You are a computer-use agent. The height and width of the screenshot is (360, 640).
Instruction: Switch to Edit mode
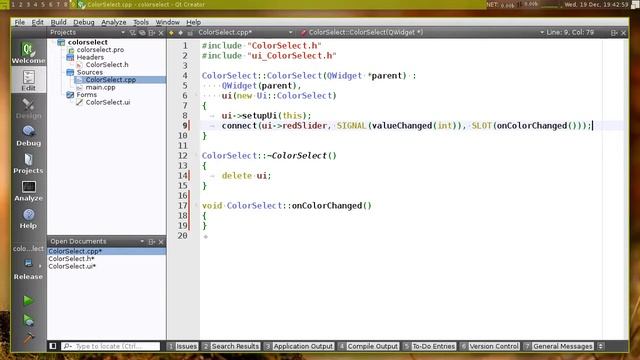tap(28, 80)
